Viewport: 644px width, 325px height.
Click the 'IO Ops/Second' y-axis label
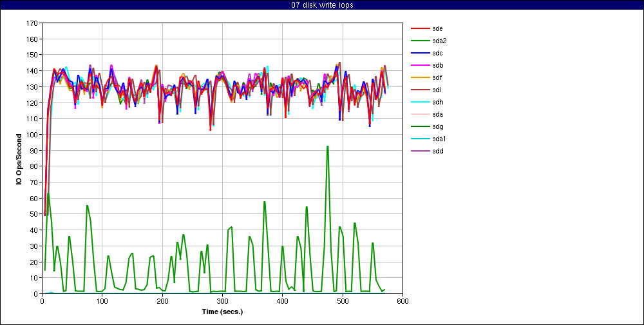19,159
